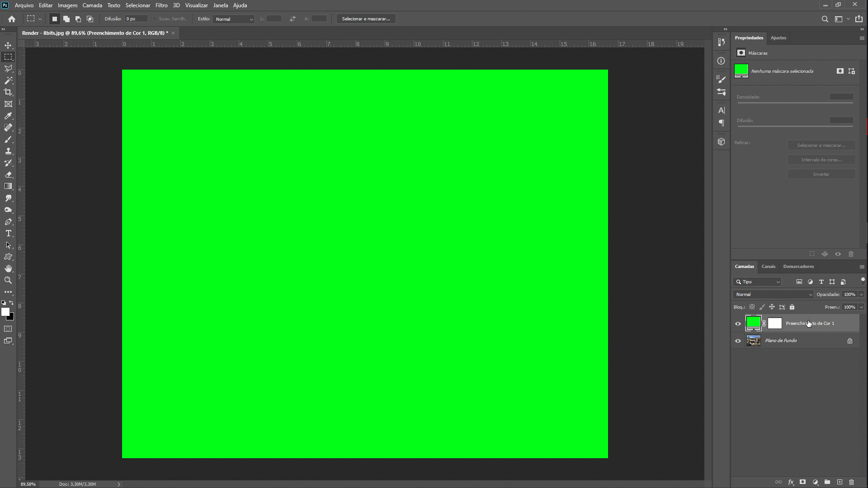This screenshot has height=488, width=868.
Task: Open the Filtro menu
Action: pos(161,5)
